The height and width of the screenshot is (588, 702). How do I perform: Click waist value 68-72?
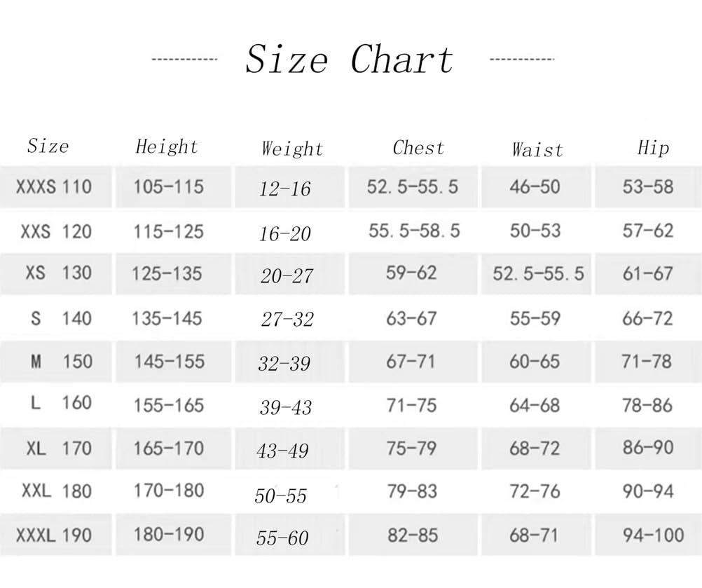pyautogui.click(x=535, y=449)
